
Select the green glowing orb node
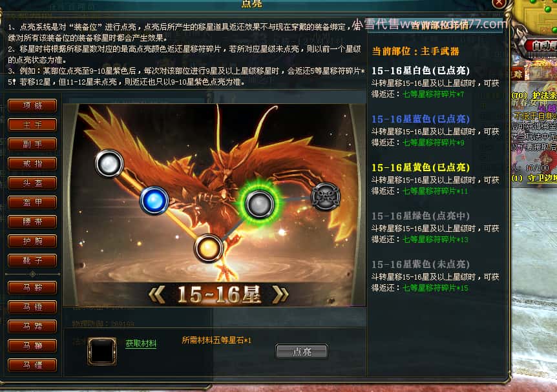click(x=260, y=204)
